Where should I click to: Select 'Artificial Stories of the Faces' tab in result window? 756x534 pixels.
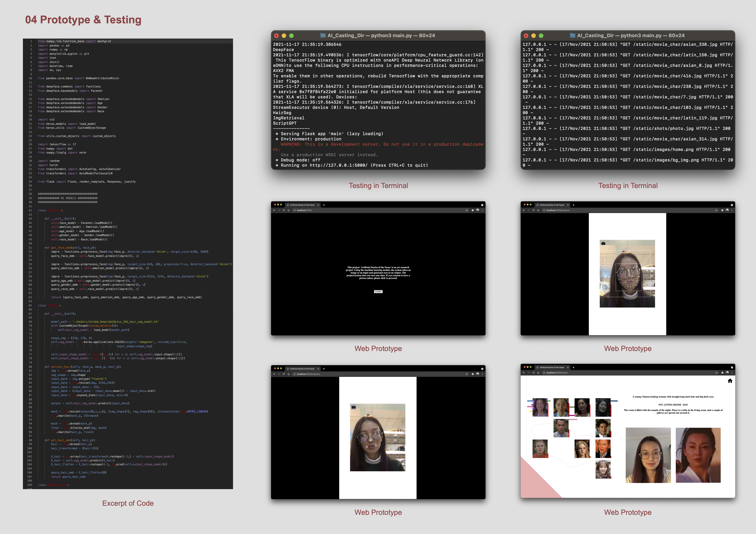(552, 368)
